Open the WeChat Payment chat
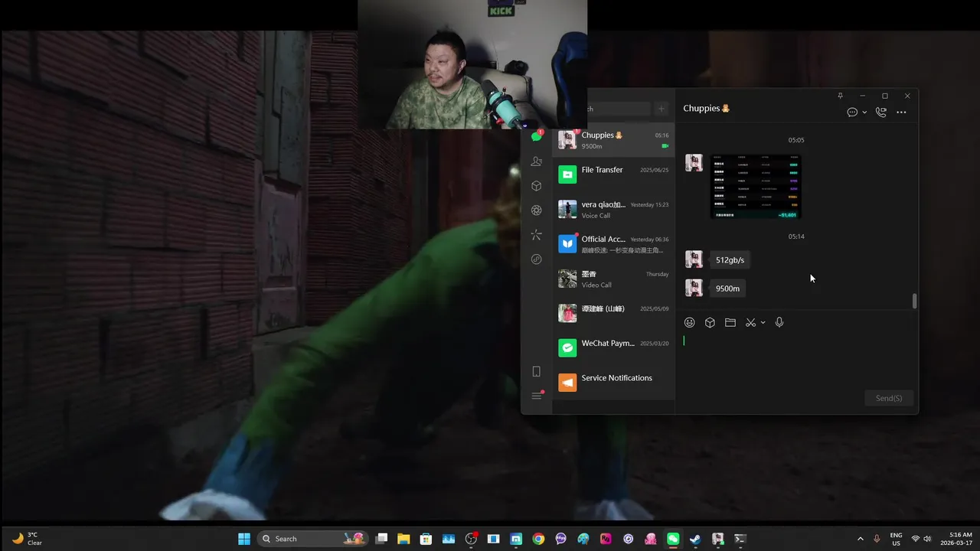Viewport: 980px width, 551px height. tap(613, 348)
